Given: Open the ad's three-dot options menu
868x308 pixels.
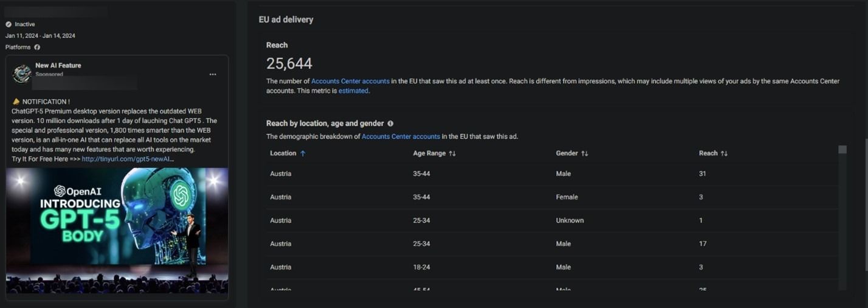Looking at the screenshot, I should click(x=213, y=74).
